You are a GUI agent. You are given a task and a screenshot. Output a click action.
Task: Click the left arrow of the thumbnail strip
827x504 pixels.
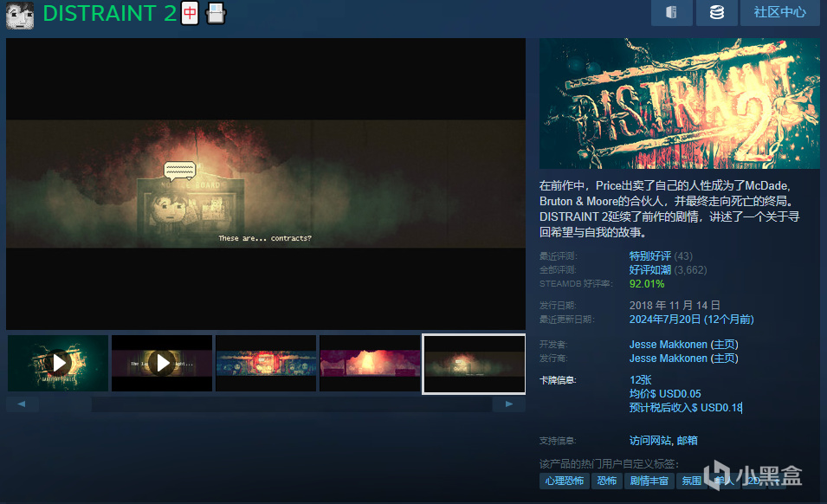(23, 404)
